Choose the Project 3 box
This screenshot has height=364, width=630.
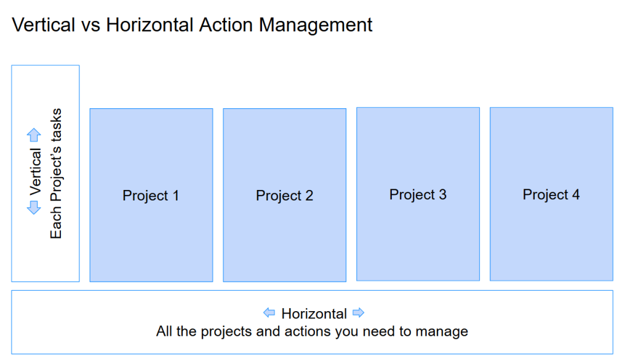[x=418, y=194]
